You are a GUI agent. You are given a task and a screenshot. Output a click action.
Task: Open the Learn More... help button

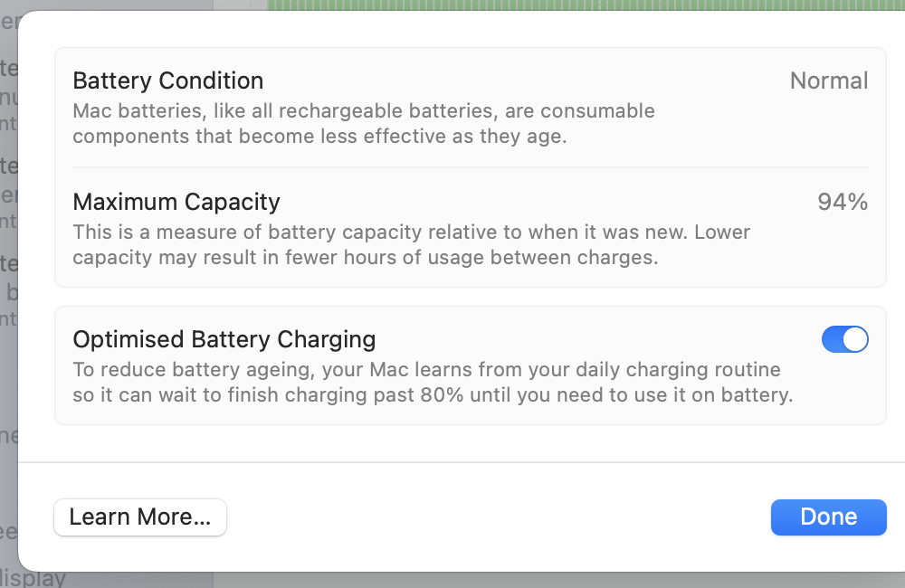(x=140, y=517)
